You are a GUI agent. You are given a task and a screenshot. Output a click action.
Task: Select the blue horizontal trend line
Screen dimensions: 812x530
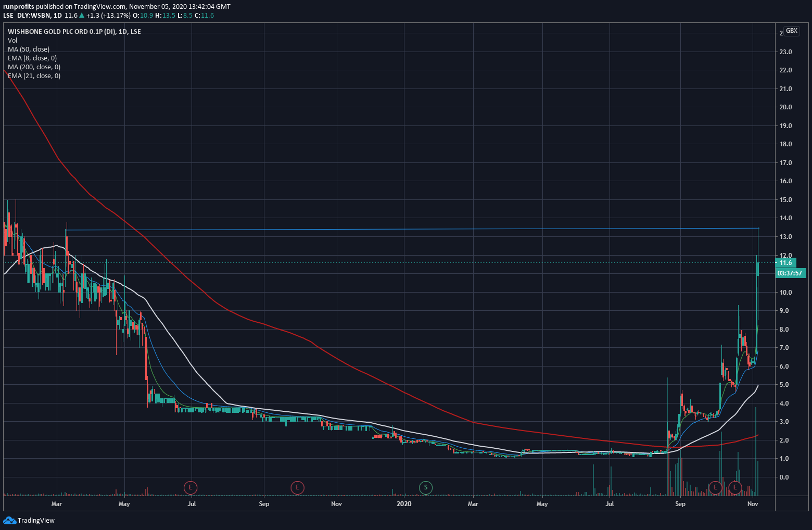point(411,229)
